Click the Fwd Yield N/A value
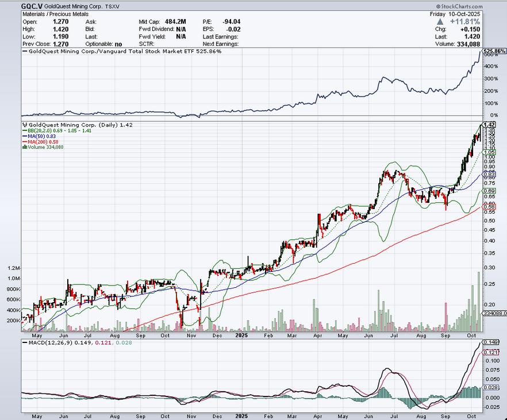507x420 pixels. point(180,37)
